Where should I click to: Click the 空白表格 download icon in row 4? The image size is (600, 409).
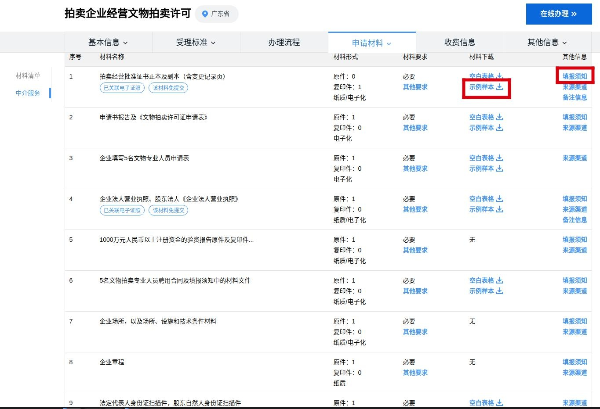(x=499, y=199)
